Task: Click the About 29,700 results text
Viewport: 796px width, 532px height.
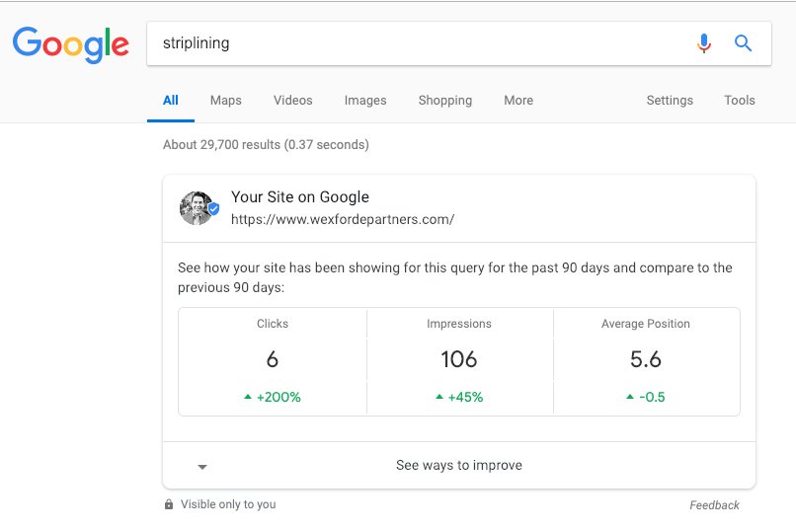Action: [266, 145]
